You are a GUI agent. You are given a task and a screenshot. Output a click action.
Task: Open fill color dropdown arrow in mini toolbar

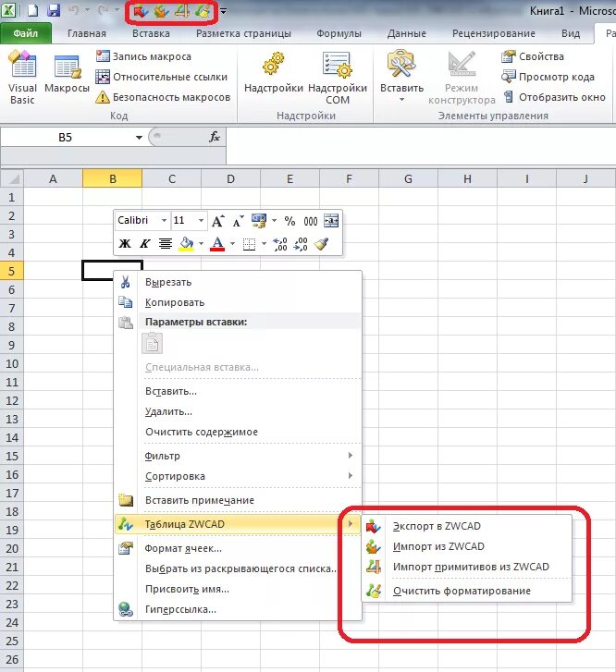[x=201, y=244]
